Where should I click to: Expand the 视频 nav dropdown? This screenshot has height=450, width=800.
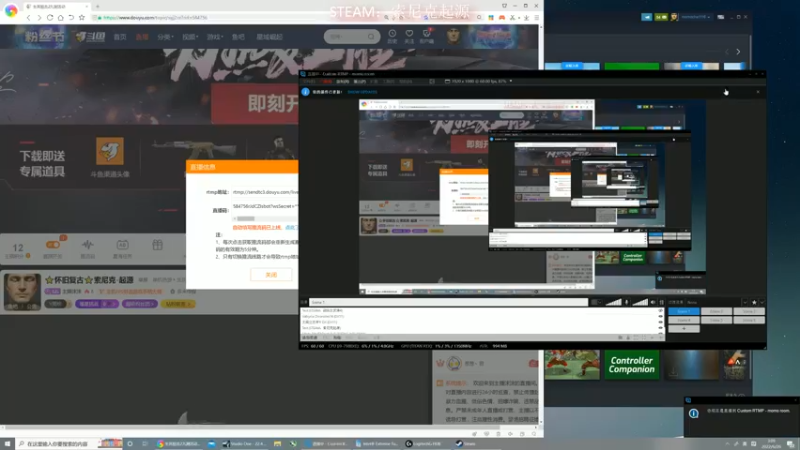click(190, 37)
